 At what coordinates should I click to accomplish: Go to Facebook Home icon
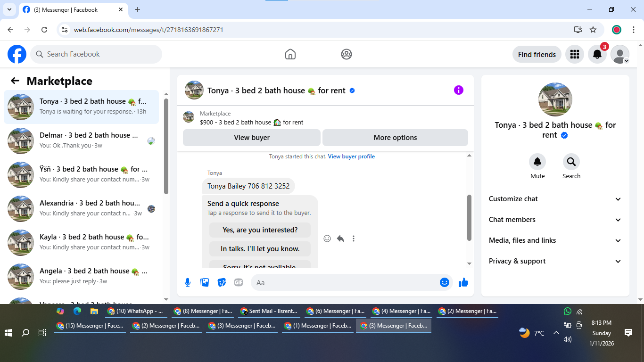tap(290, 54)
